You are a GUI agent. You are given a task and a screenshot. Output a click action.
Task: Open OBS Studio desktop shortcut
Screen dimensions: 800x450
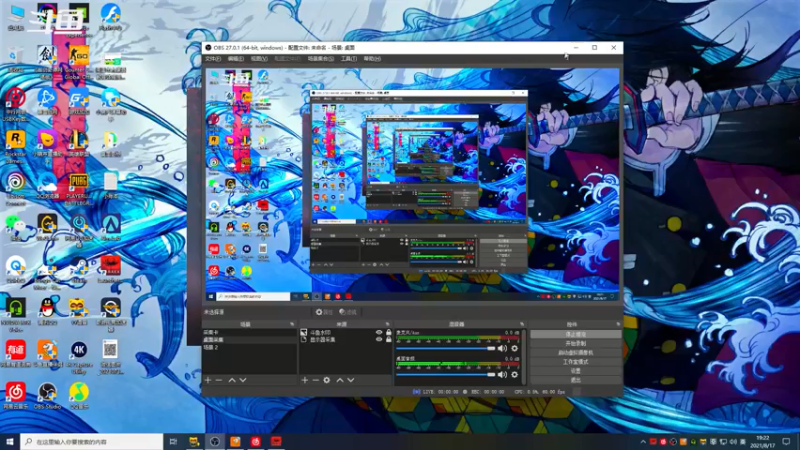pyautogui.click(x=47, y=396)
